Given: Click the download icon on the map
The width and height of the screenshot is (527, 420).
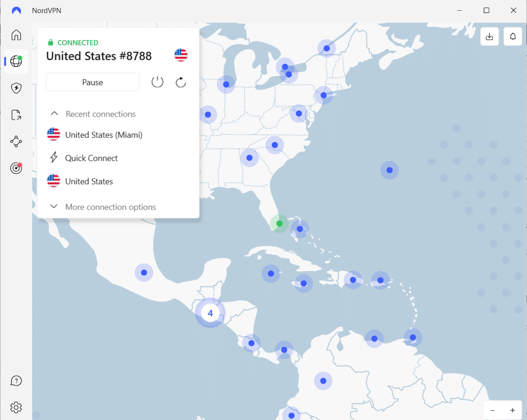Looking at the screenshot, I should (x=489, y=36).
